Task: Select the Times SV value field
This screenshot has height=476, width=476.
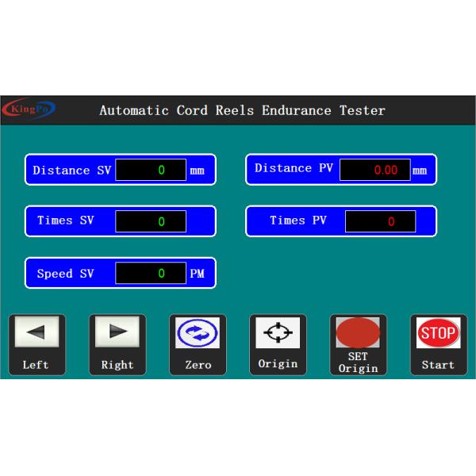Action: tap(151, 221)
